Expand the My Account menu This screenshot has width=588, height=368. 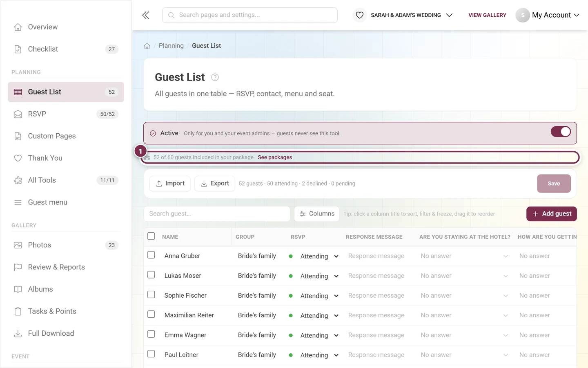coord(555,15)
